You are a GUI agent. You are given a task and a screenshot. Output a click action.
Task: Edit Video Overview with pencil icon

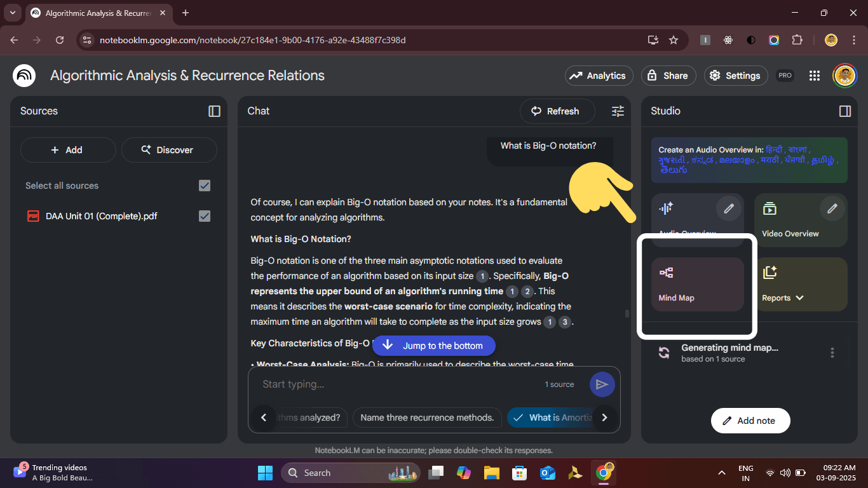[x=832, y=208]
